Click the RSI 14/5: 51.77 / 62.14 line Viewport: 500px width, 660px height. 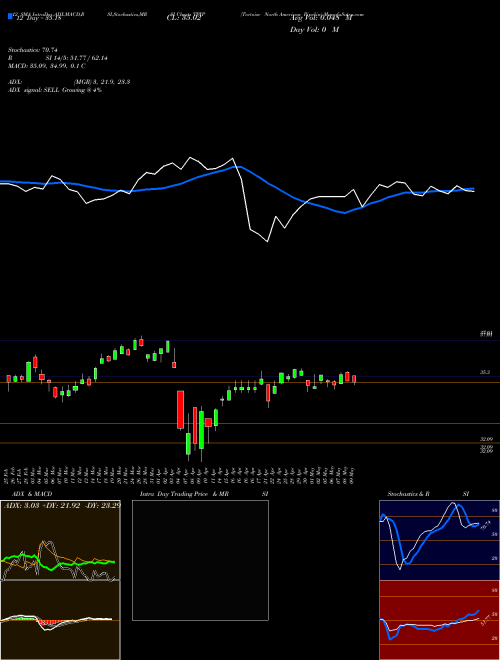click(x=58, y=58)
